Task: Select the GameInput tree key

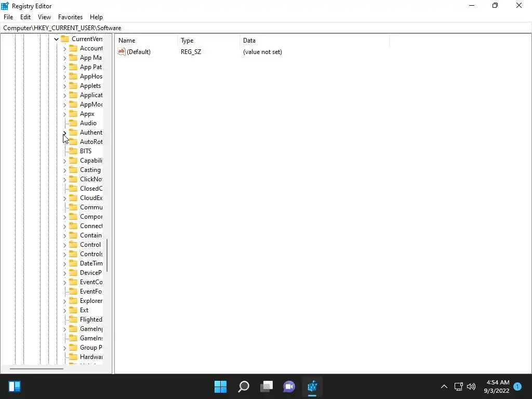Action: click(91, 328)
